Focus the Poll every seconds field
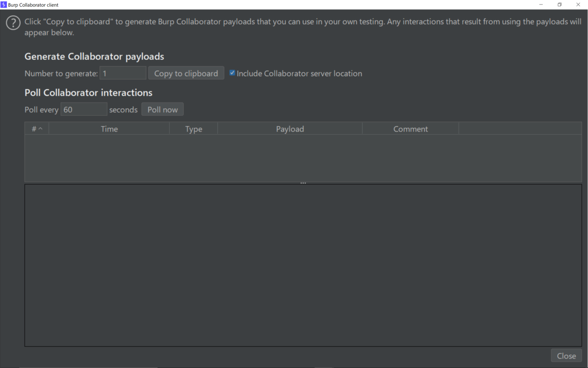Image resolution: width=588 pixels, height=368 pixels. point(84,109)
